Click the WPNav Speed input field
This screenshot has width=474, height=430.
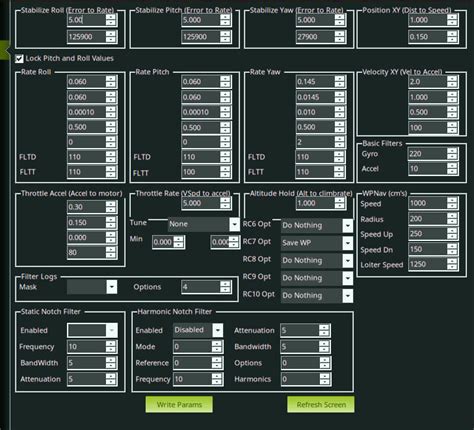pyautogui.click(x=428, y=203)
